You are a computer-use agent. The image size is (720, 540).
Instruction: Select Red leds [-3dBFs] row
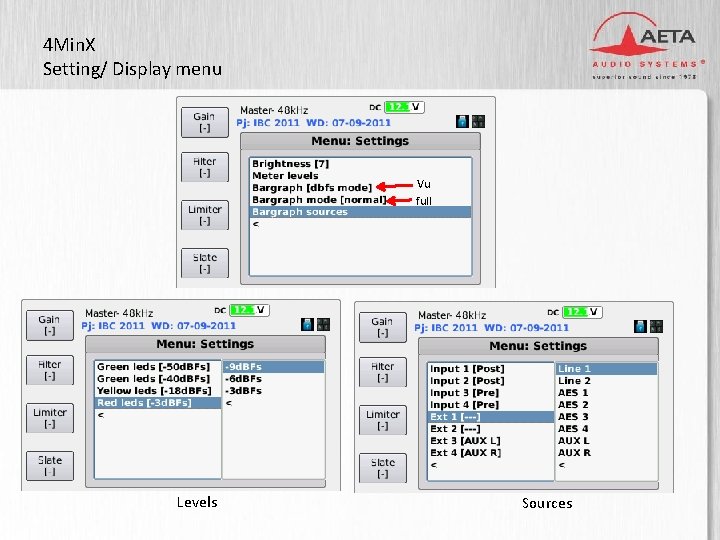(x=158, y=403)
